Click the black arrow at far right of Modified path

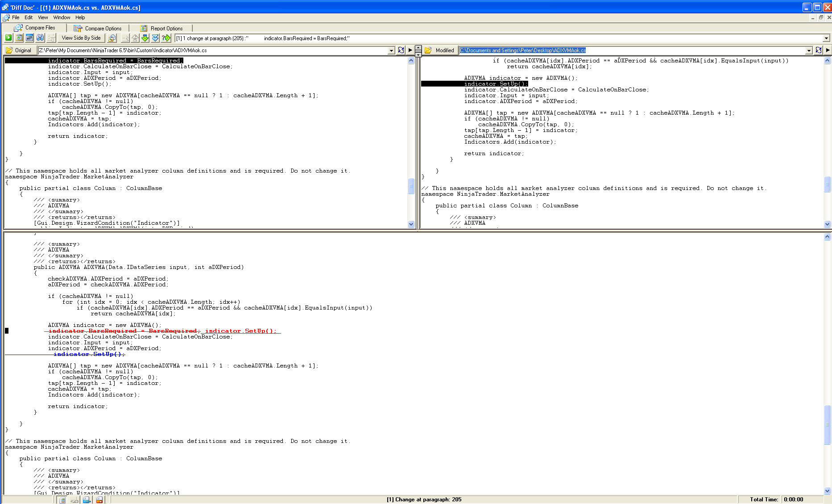click(x=828, y=50)
